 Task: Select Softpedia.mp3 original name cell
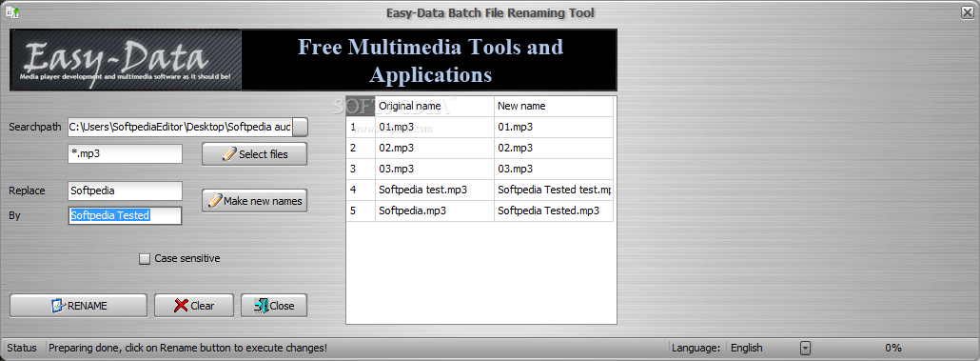pyautogui.click(x=435, y=211)
